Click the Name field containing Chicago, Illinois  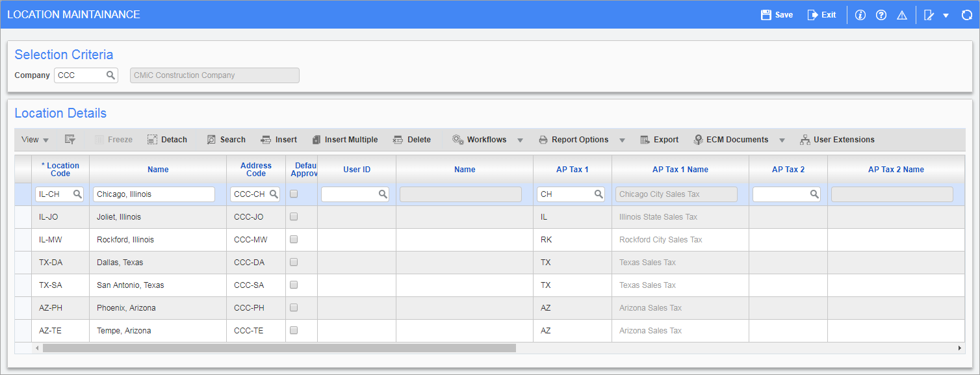tap(154, 194)
